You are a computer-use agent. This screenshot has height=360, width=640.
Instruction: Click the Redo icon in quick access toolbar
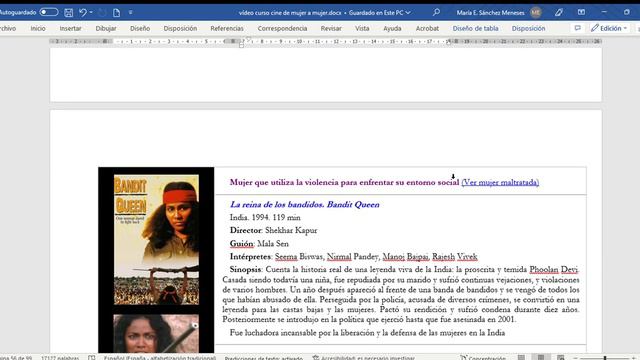pyautogui.click(x=102, y=13)
